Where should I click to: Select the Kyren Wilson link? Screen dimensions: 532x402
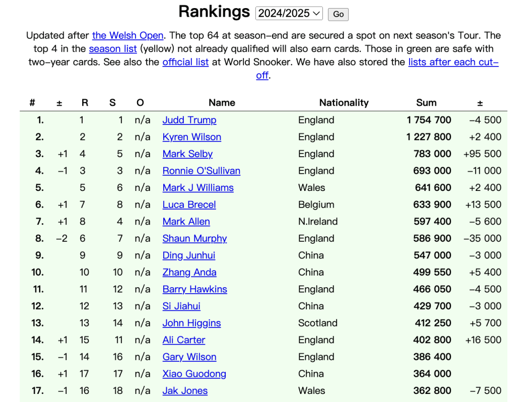[191, 137]
